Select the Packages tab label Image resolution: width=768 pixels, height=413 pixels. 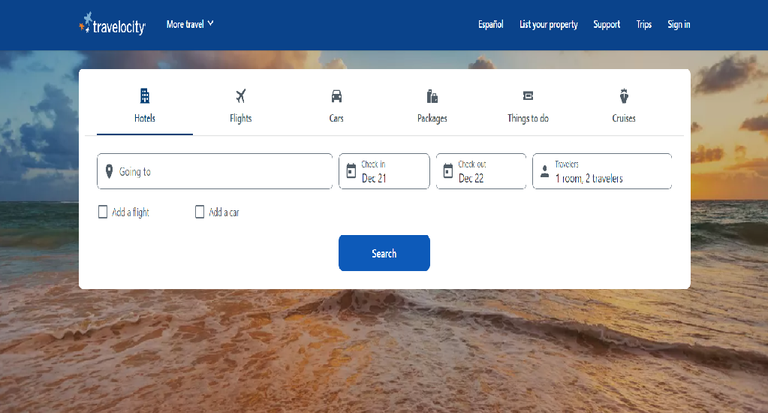click(x=432, y=118)
